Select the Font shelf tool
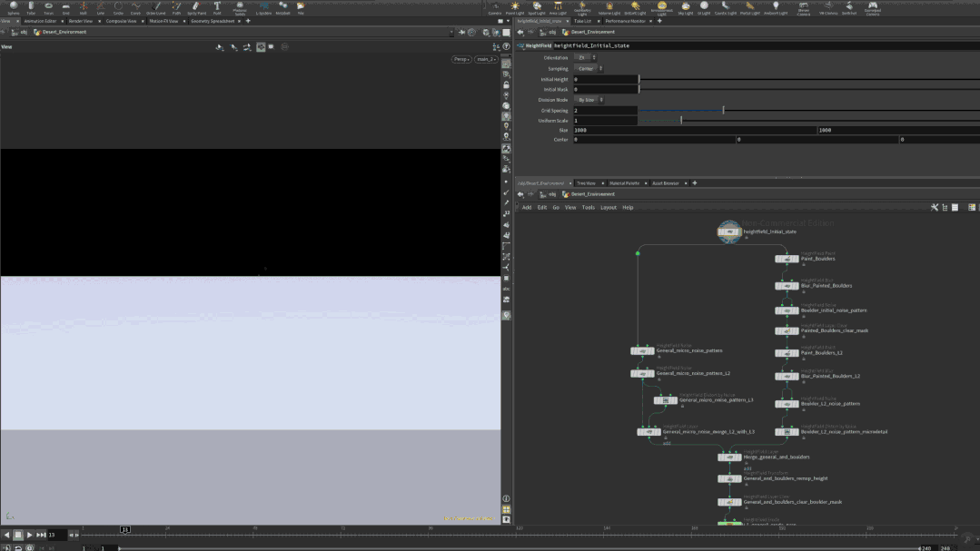Viewport: 980px width, 551px height. tap(217, 7)
